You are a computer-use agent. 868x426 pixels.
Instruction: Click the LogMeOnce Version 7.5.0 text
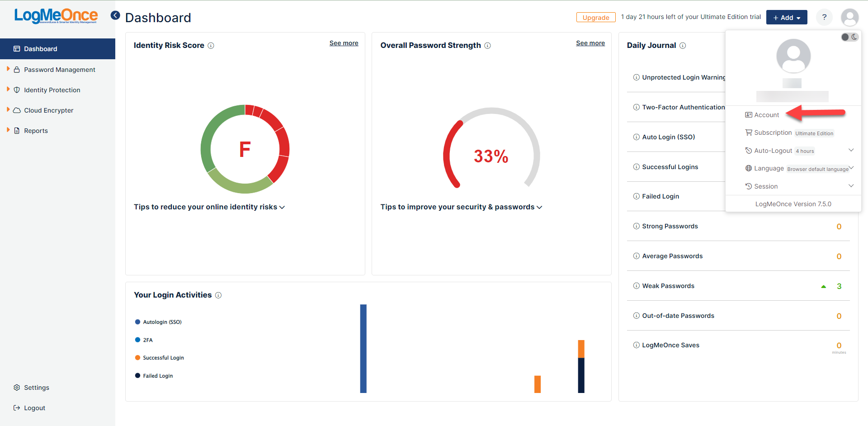[x=793, y=204]
